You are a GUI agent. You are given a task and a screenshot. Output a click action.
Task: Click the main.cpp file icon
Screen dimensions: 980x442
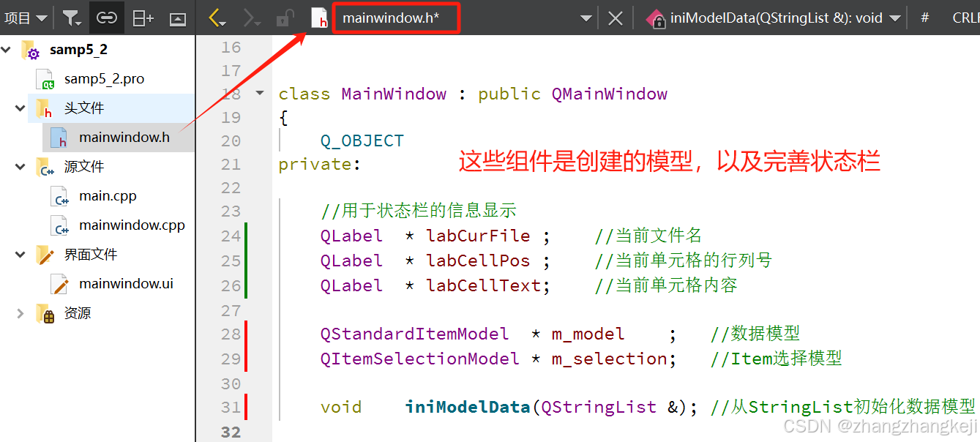(60, 196)
